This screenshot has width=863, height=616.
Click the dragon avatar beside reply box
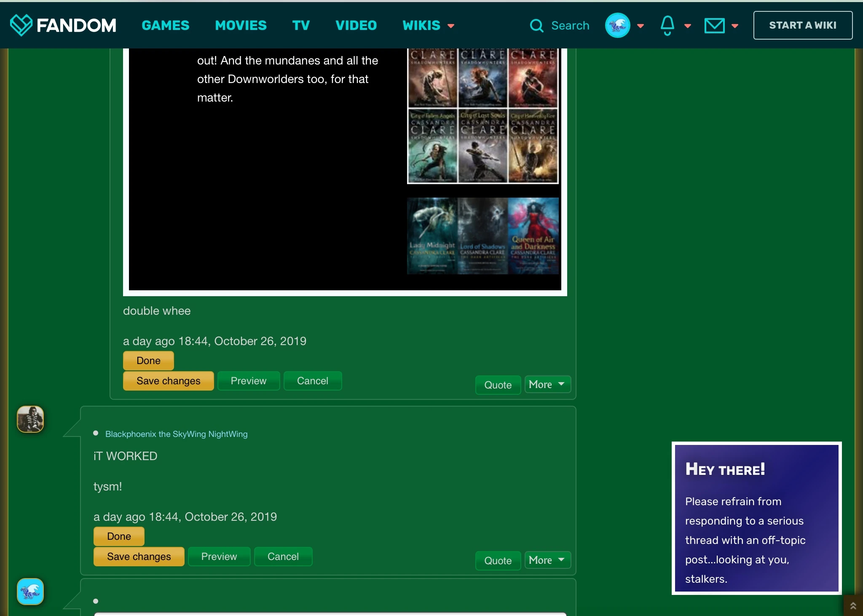(x=30, y=591)
